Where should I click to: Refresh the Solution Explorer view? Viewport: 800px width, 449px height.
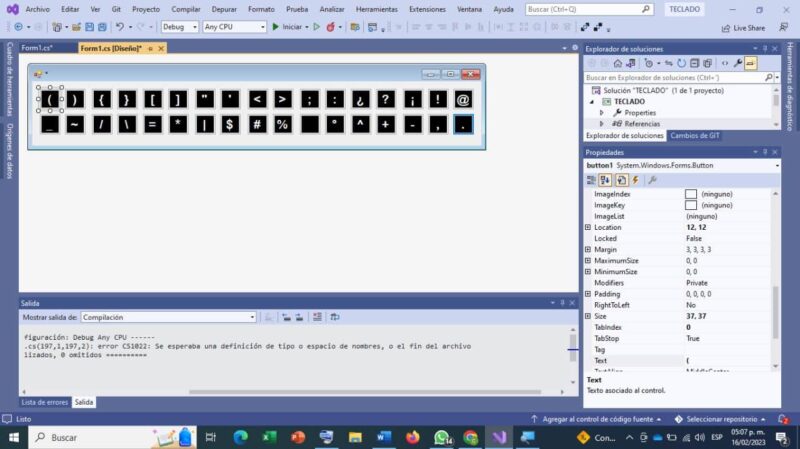681,62
